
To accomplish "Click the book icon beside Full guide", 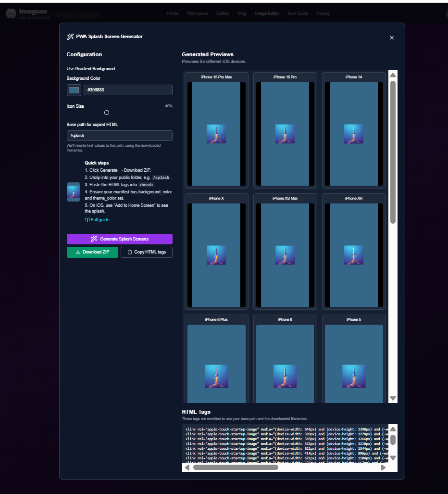I will (87, 219).
